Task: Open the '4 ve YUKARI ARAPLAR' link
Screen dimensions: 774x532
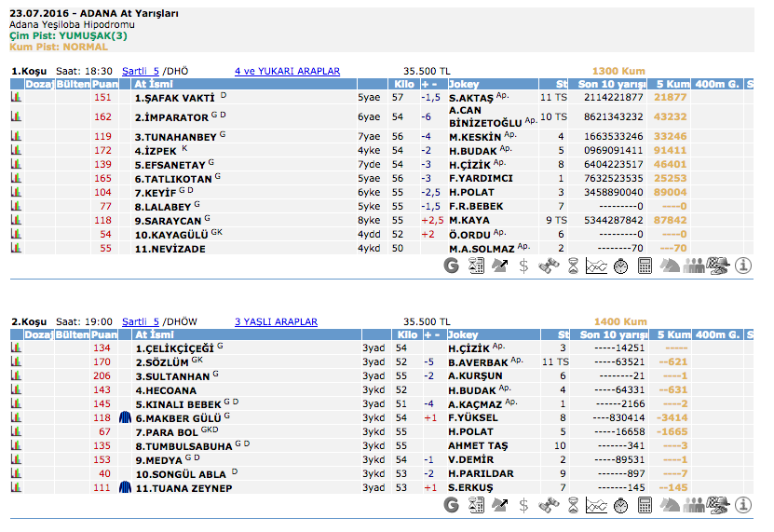Action: [287, 71]
